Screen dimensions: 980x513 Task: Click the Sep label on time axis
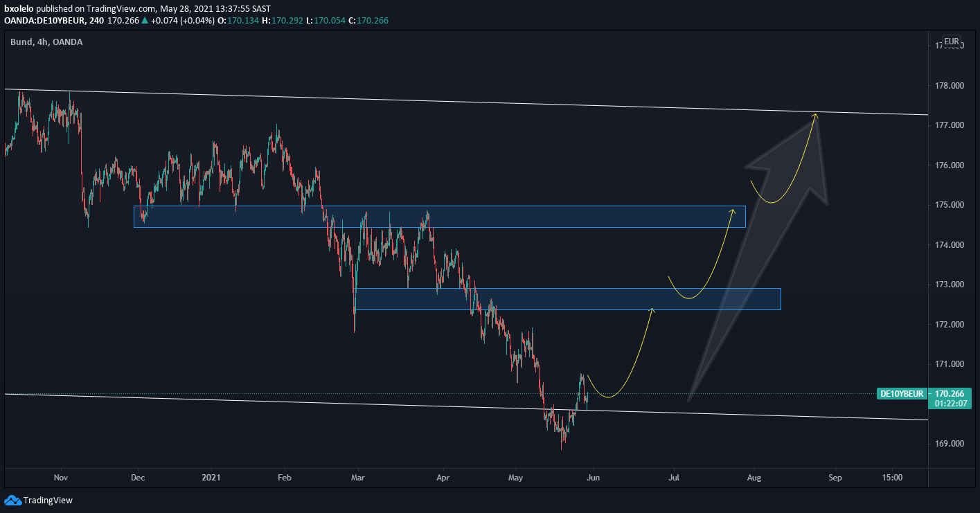(835, 477)
